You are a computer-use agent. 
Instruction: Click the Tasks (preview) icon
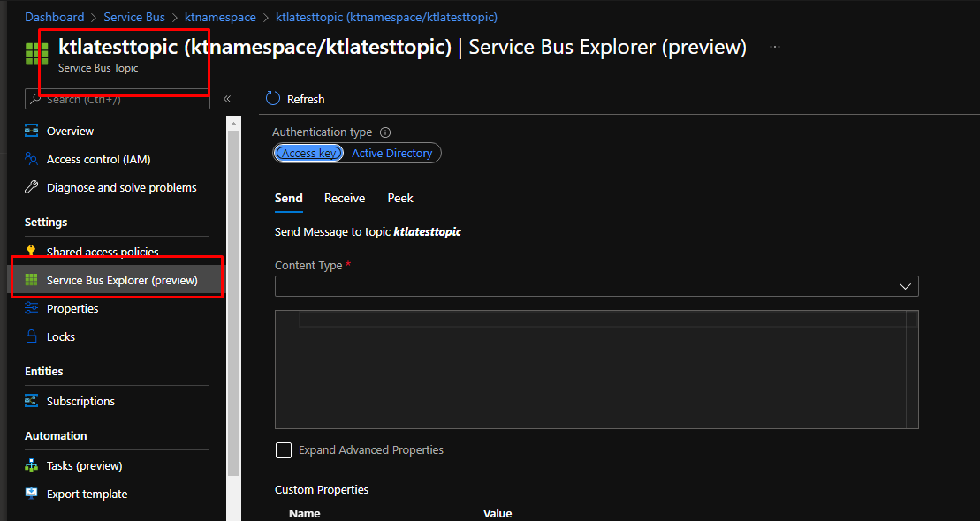tap(32, 465)
